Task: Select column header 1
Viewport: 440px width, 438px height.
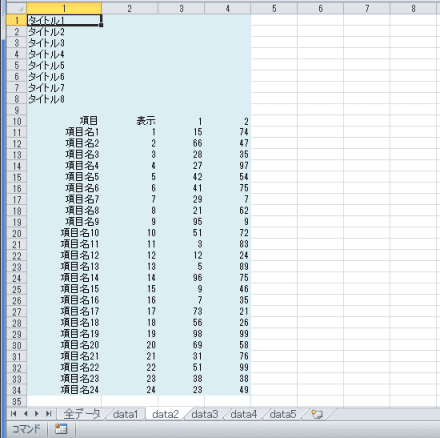Action: (x=64, y=9)
